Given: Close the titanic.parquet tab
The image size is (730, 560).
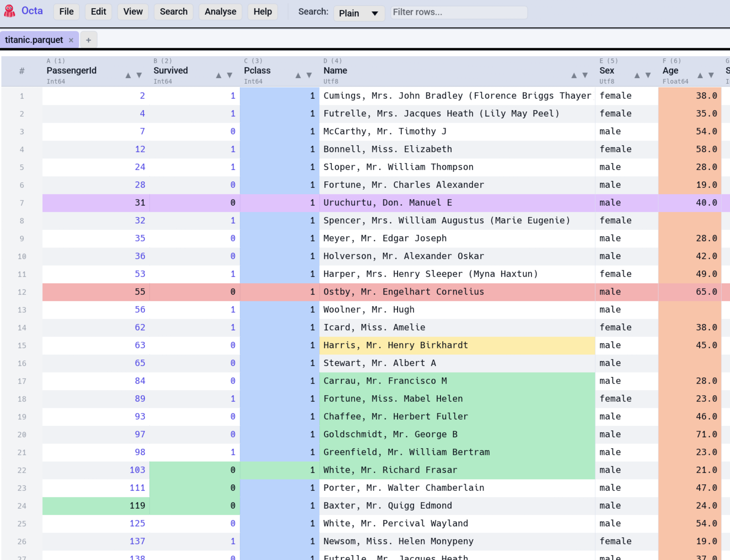Looking at the screenshot, I should 71,40.
